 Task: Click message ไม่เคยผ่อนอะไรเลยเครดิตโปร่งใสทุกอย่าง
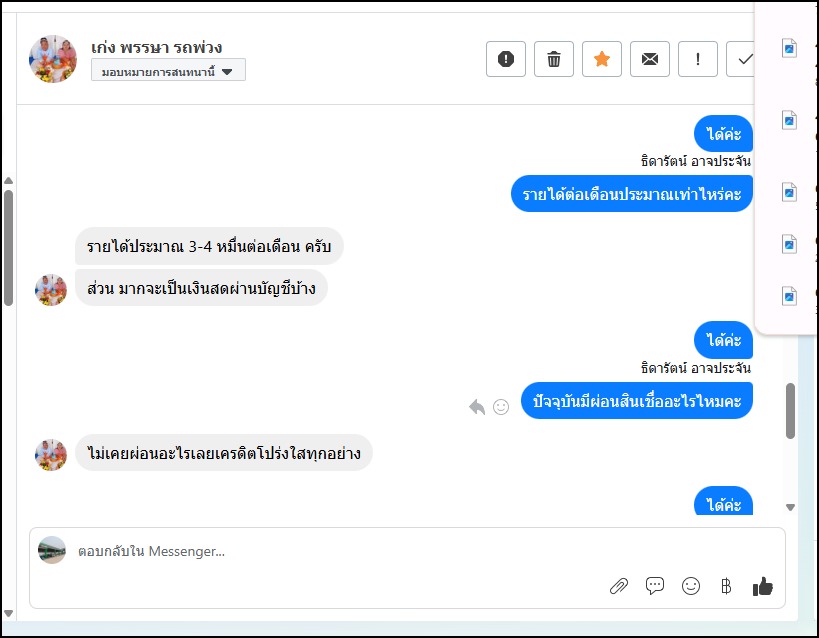click(224, 453)
